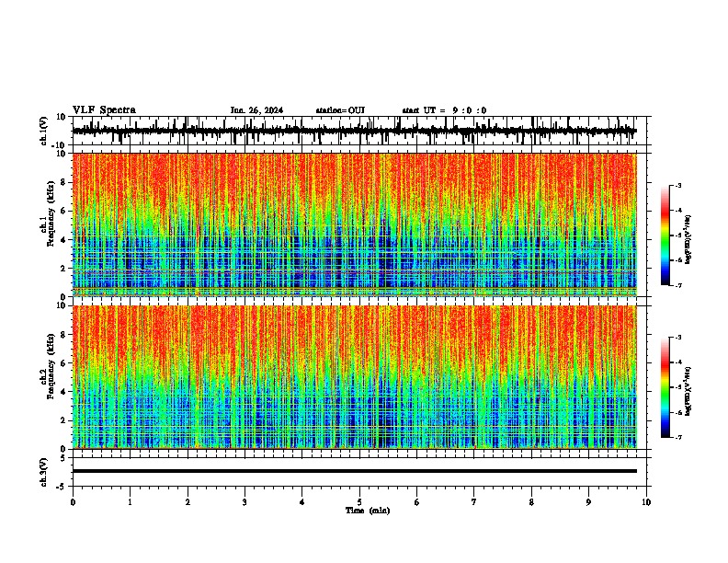Click the upper color scale bar beside ch.1
The height and width of the screenshot is (563, 728).
click(x=665, y=236)
